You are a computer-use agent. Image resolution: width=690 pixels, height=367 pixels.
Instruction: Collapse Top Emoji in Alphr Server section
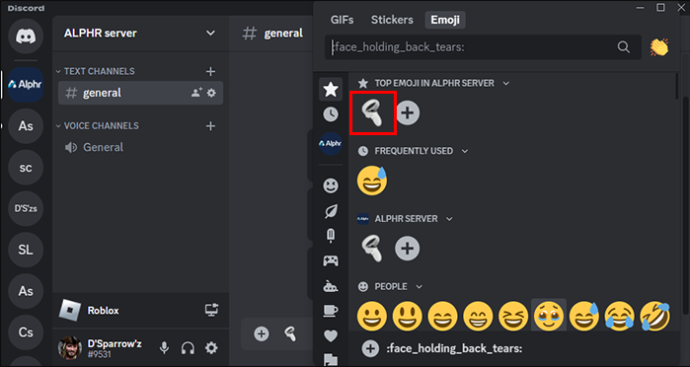tap(506, 83)
